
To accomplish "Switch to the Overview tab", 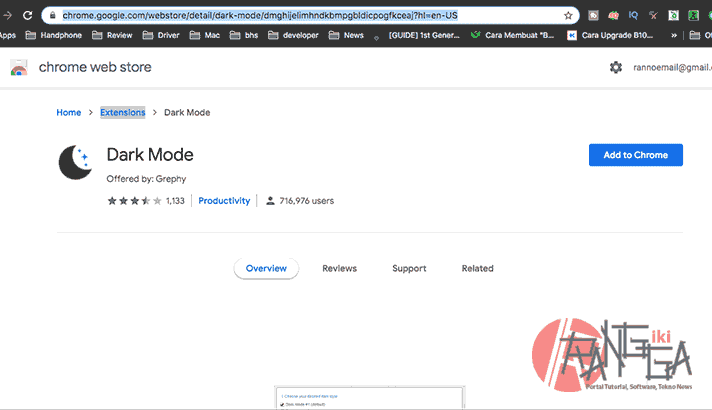I will coord(266,268).
